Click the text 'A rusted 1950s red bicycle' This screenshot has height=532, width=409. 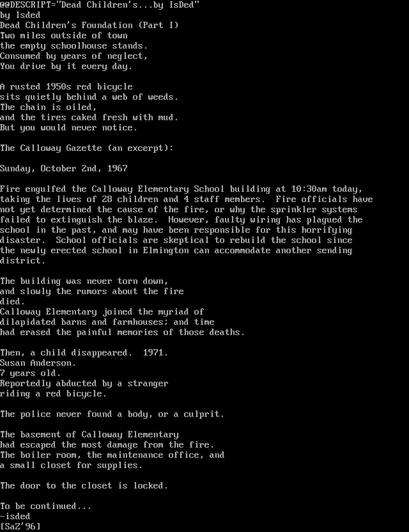point(66,87)
